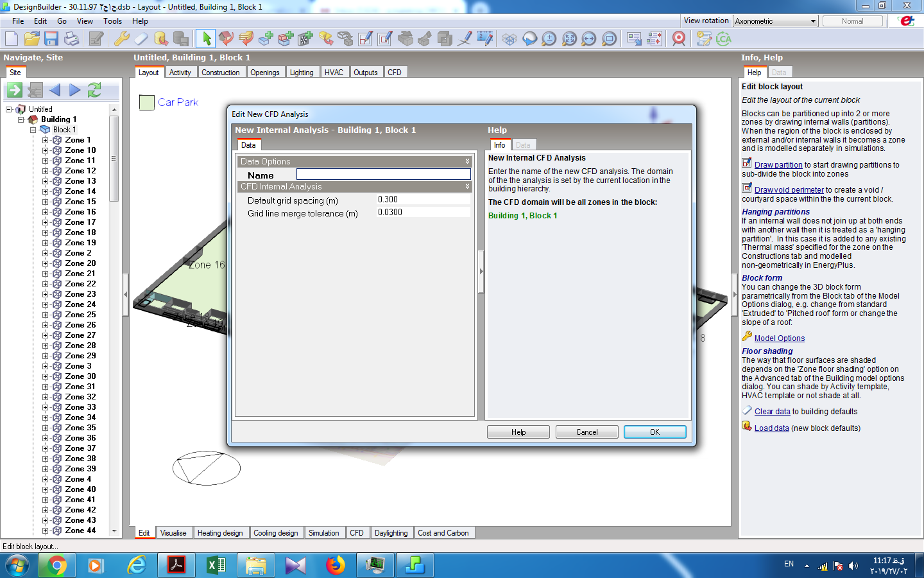Click the Save floppy disk icon
Viewport: 924px width, 578px height.
[x=51, y=39]
